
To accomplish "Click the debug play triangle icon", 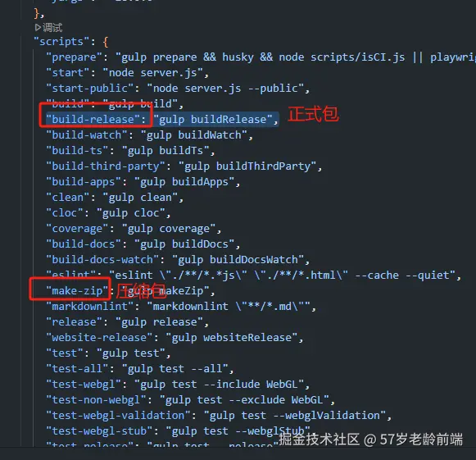I will click(38, 28).
